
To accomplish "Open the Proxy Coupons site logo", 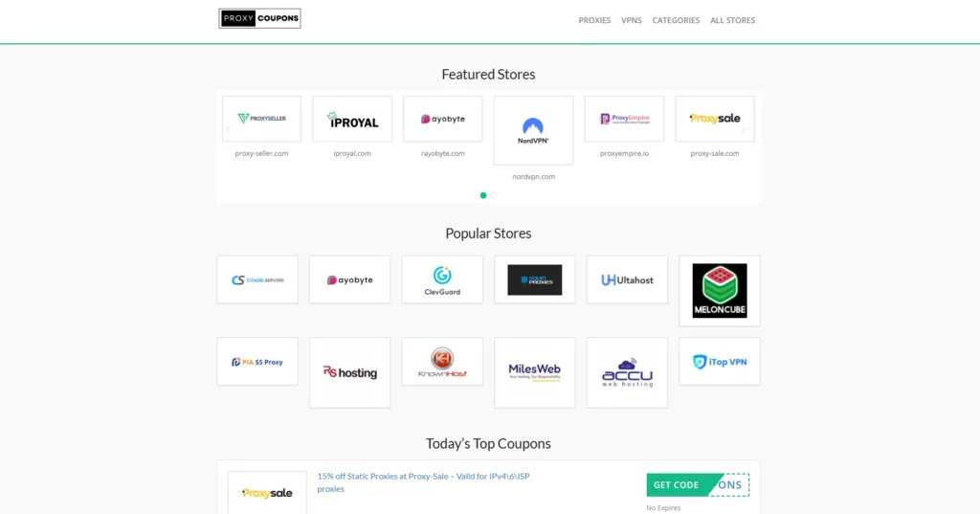I will click(259, 18).
